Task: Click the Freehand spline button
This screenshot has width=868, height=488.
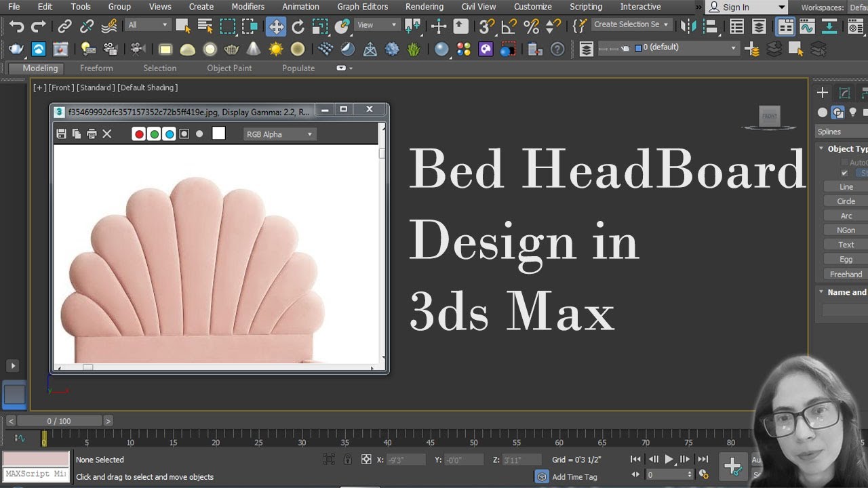Action: (x=846, y=274)
